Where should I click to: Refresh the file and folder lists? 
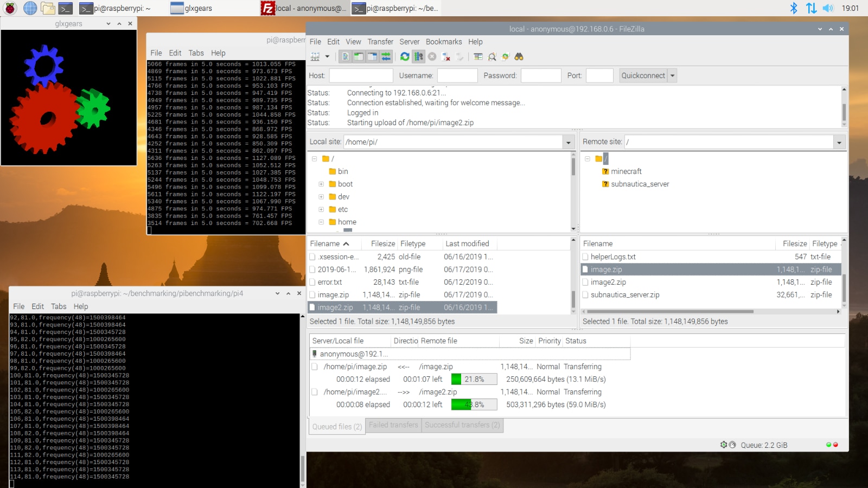click(x=405, y=56)
